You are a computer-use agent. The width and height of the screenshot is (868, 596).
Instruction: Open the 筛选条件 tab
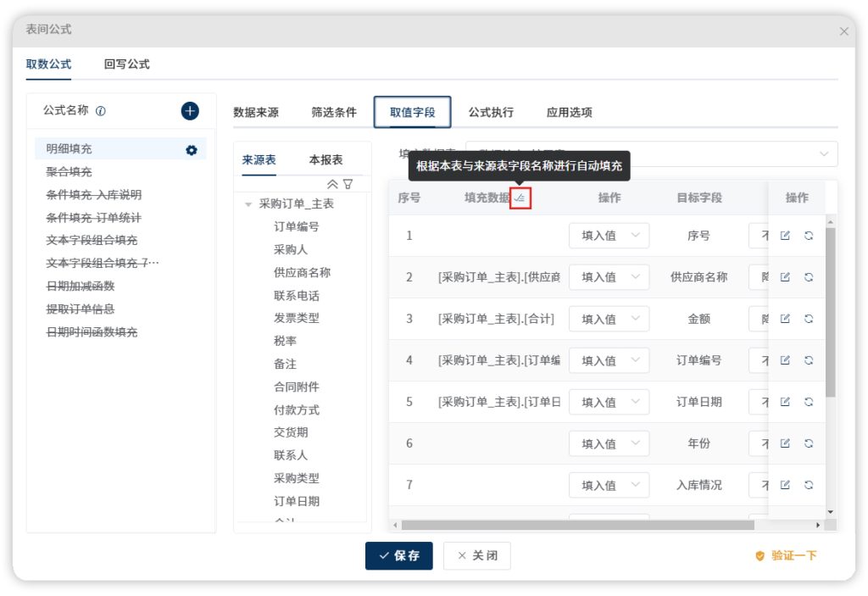pos(334,113)
